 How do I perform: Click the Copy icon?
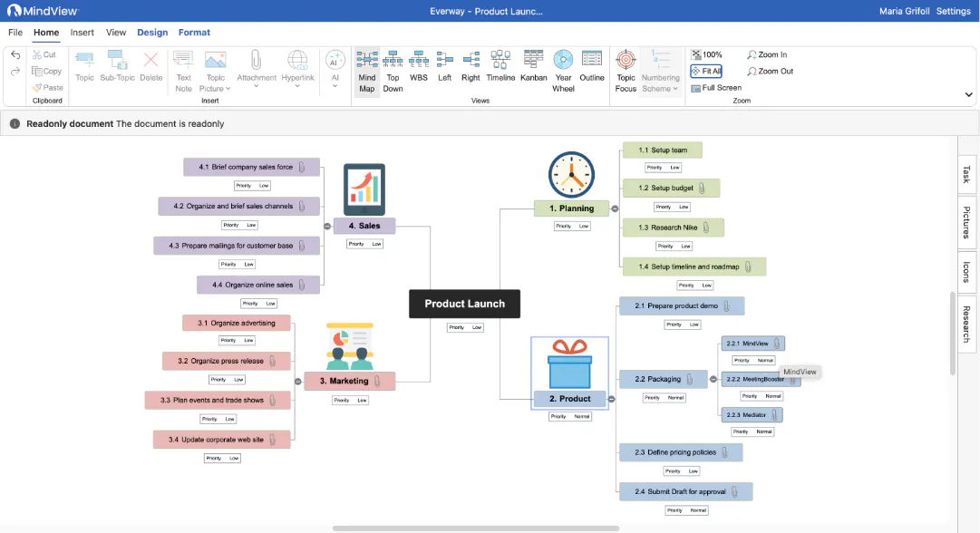pos(37,72)
